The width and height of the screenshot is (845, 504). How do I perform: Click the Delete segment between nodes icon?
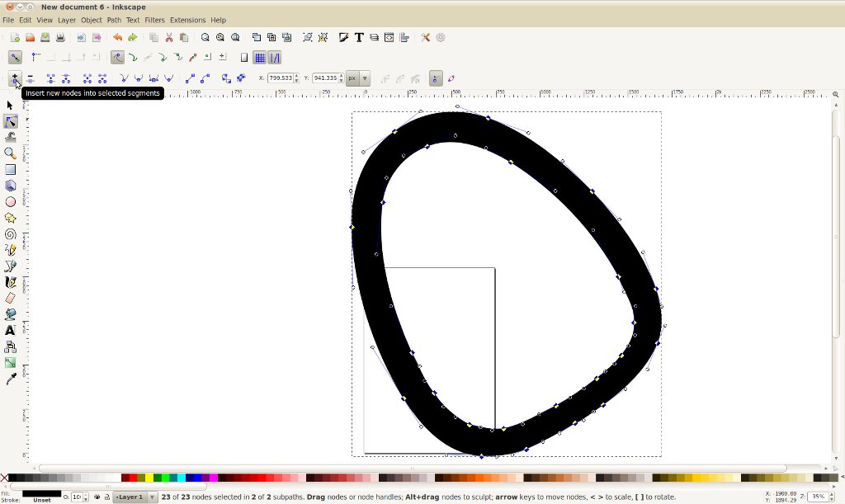tap(102, 78)
